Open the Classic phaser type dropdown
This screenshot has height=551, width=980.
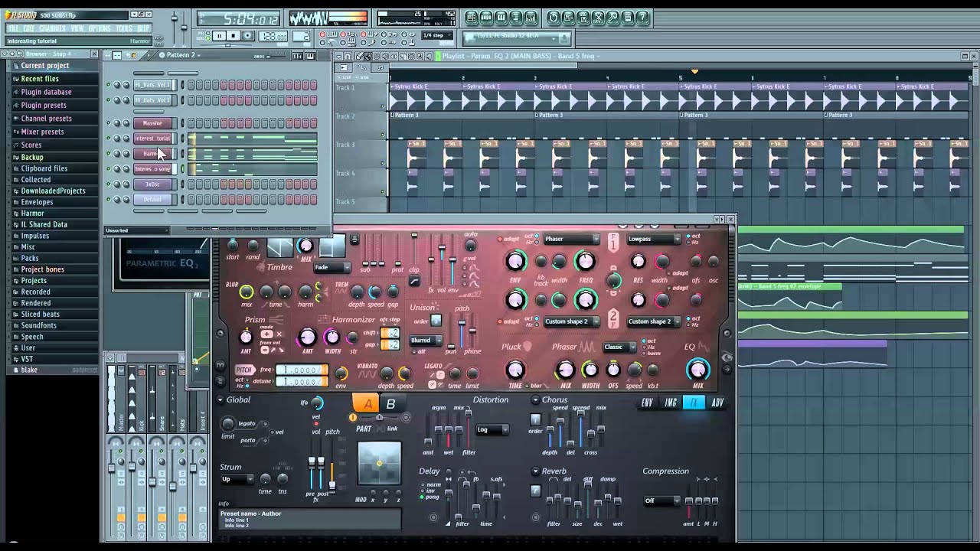(619, 347)
